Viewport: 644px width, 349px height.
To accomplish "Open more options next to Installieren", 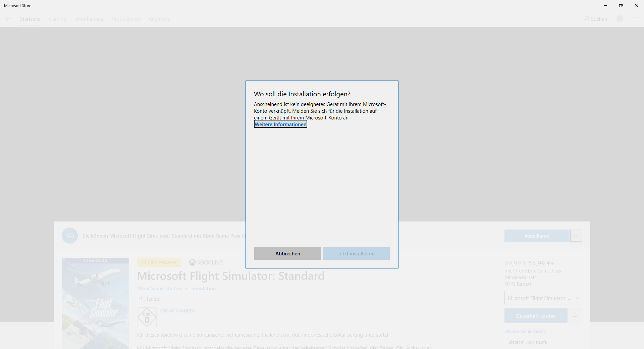I will coord(576,236).
